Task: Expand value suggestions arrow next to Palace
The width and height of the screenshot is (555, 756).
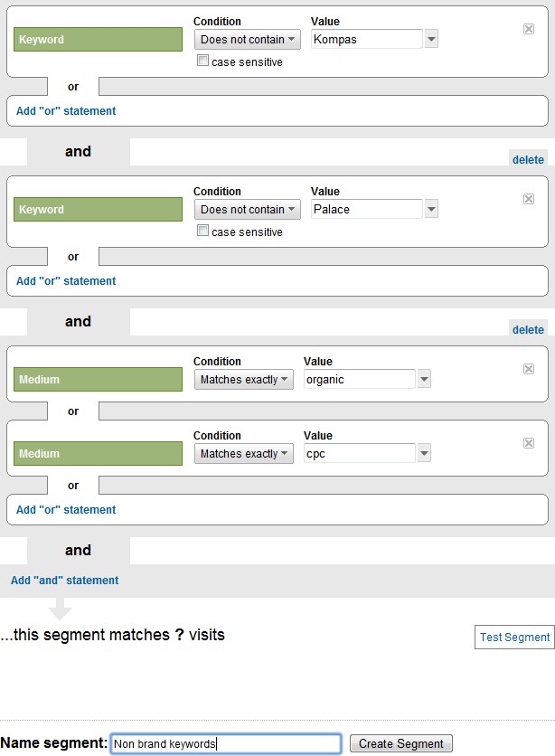Action: (431, 209)
